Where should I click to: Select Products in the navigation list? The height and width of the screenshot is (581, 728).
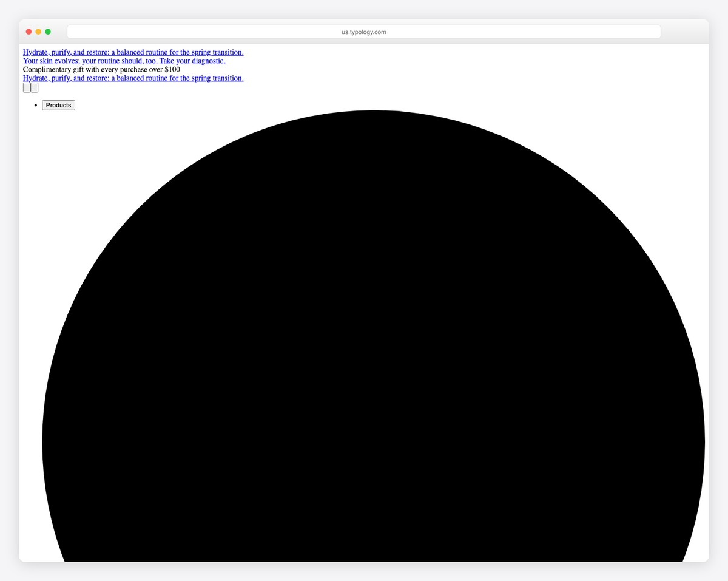[58, 105]
